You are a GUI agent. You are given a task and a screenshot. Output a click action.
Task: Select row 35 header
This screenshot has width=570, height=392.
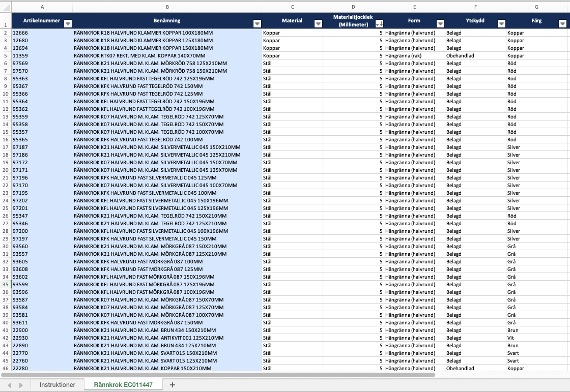pyautogui.click(x=5, y=284)
